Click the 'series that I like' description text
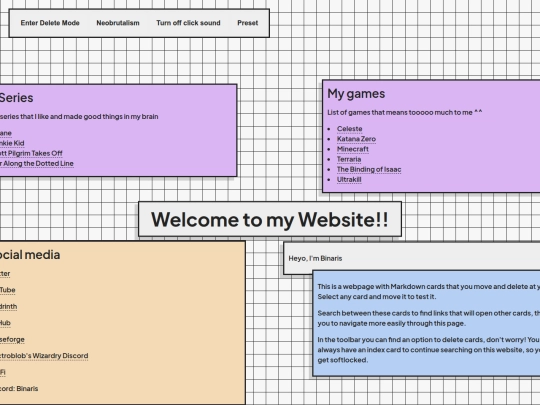Viewport: 540px width, 405px height. [x=79, y=117]
